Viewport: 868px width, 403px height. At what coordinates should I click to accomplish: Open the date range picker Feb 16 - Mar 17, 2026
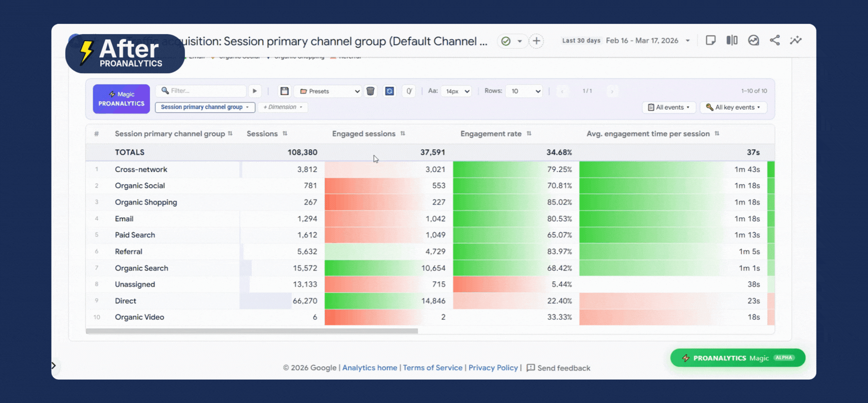(x=648, y=41)
